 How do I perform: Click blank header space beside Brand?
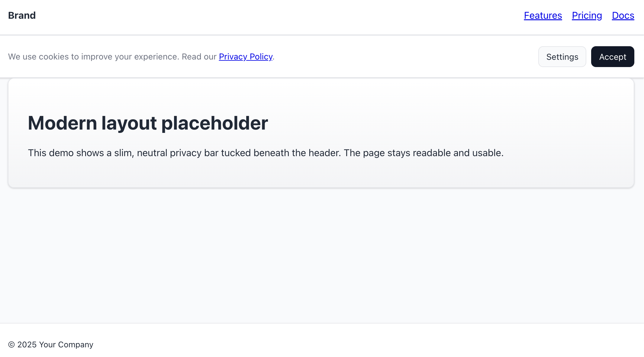coord(272,15)
